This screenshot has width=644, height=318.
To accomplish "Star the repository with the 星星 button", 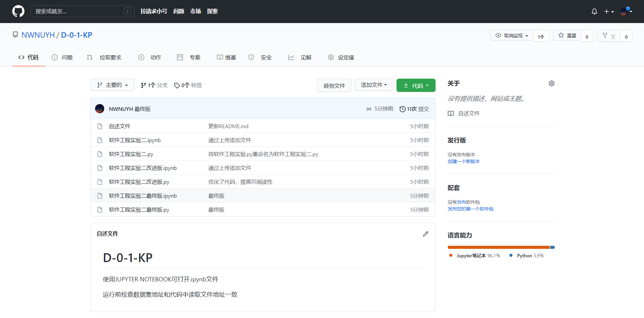I will (567, 36).
